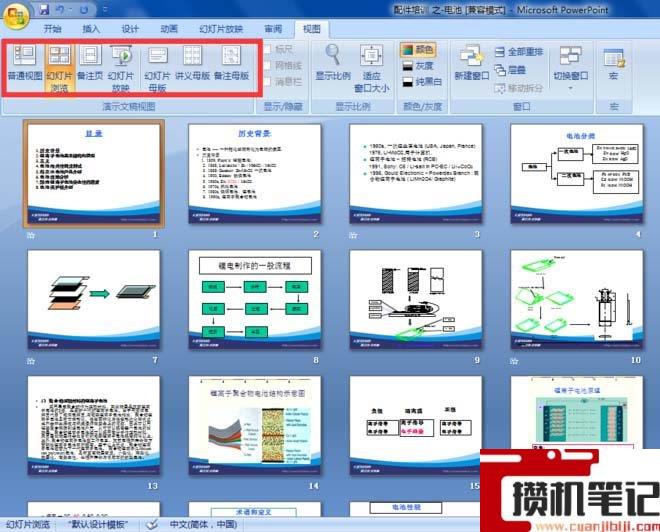The width and height of the screenshot is (660, 532).
Task: Select 灰度 grayscale mode
Action: click(x=418, y=66)
